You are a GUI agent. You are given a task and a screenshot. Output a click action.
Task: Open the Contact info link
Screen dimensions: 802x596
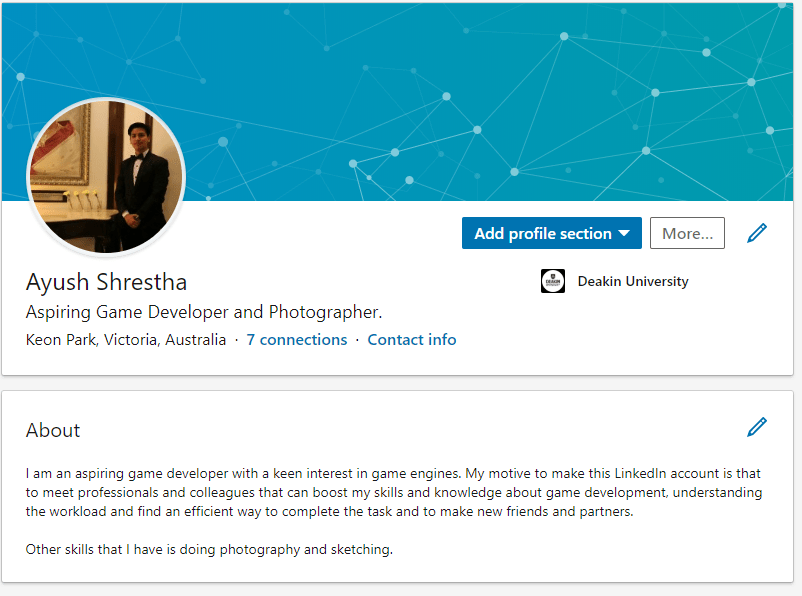click(412, 340)
